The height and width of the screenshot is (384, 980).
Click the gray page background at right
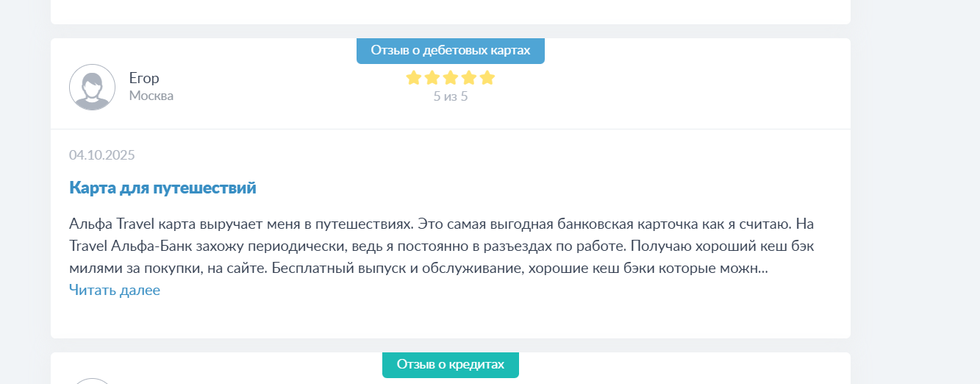click(x=915, y=191)
